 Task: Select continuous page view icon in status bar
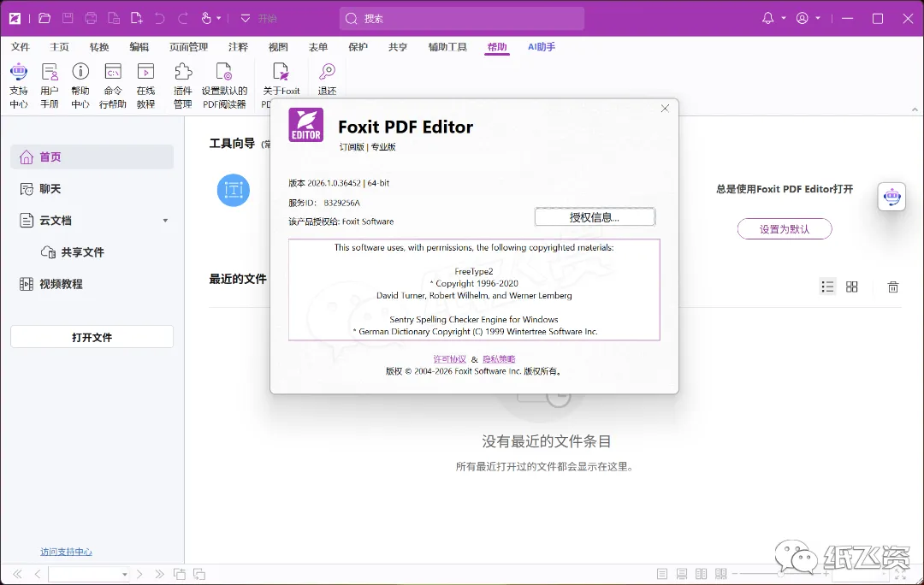[x=682, y=574]
